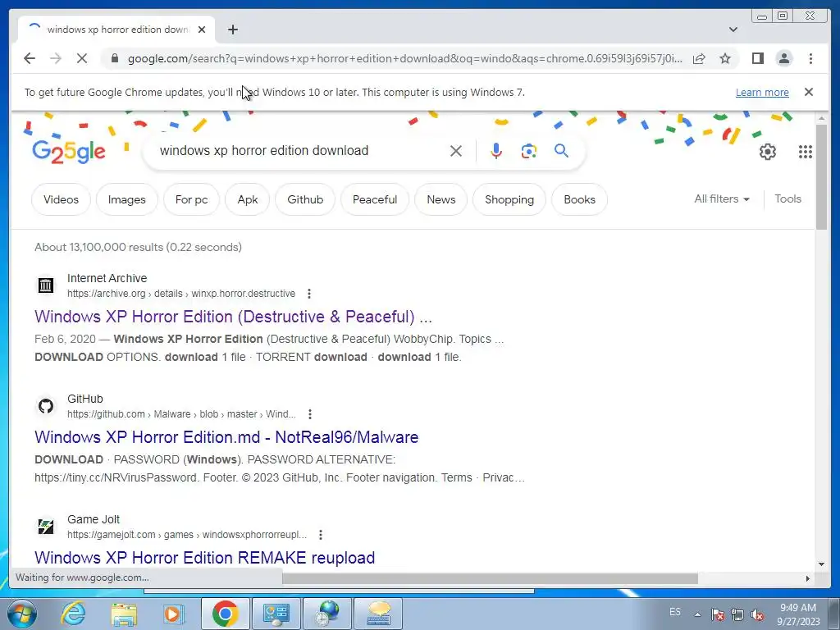The image size is (840, 630).
Task: Open the Chrome three-dot menu
Action: [x=810, y=58]
